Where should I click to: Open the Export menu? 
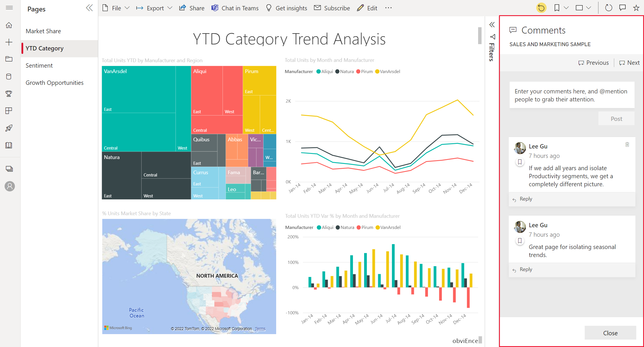pyautogui.click(x=155, y=8)
